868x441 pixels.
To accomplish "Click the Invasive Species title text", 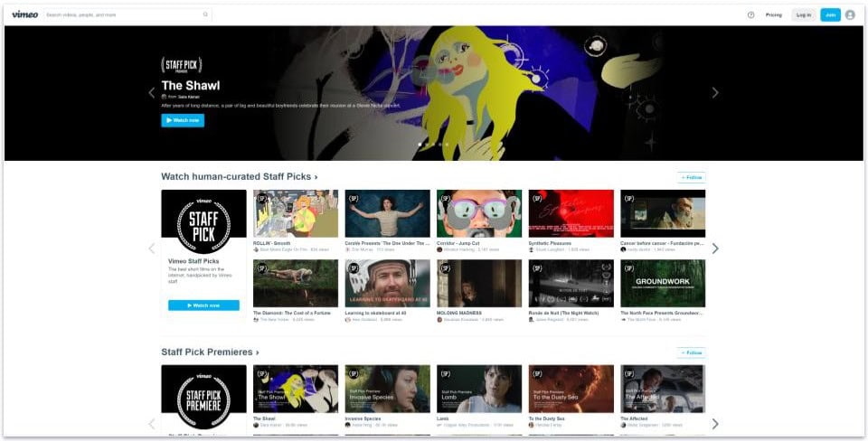I will point(363,418).
